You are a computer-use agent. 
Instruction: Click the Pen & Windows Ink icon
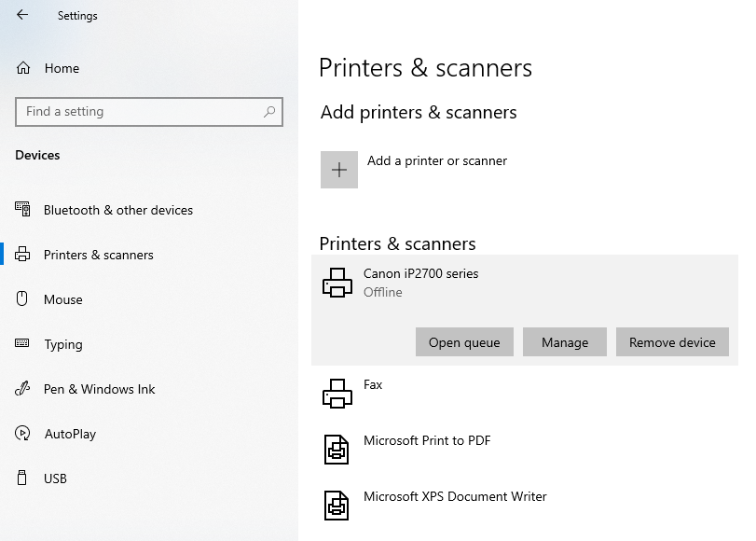tap(23, 389)
